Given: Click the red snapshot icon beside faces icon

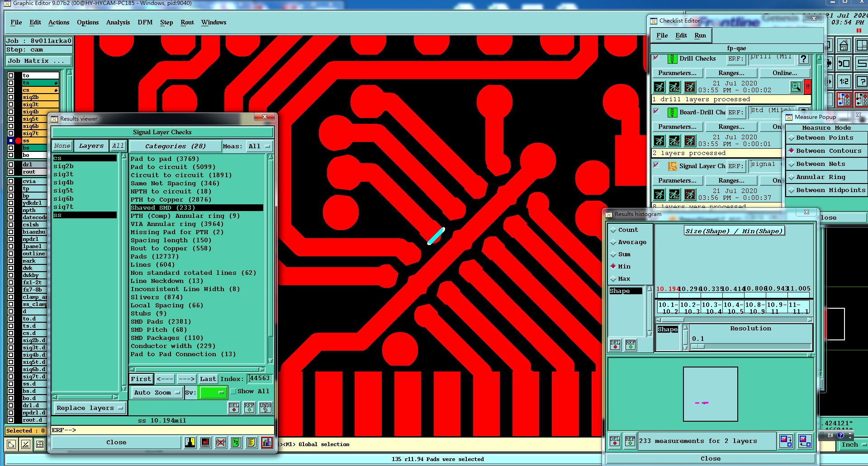Looking at the screenshot, I should [x=205, y=442].
